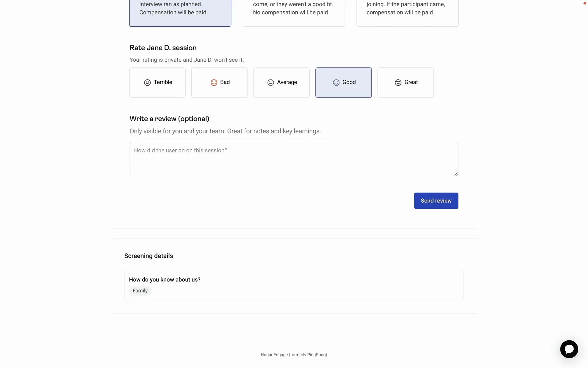Select the participant came, compensation paid card
588x368 pixels.
click(407, 12)
